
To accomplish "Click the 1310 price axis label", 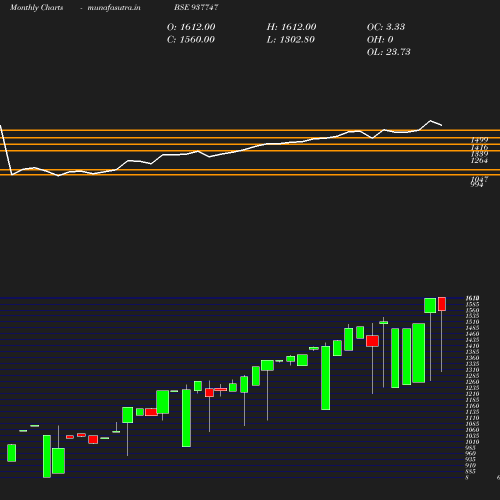I will point(472,370).
